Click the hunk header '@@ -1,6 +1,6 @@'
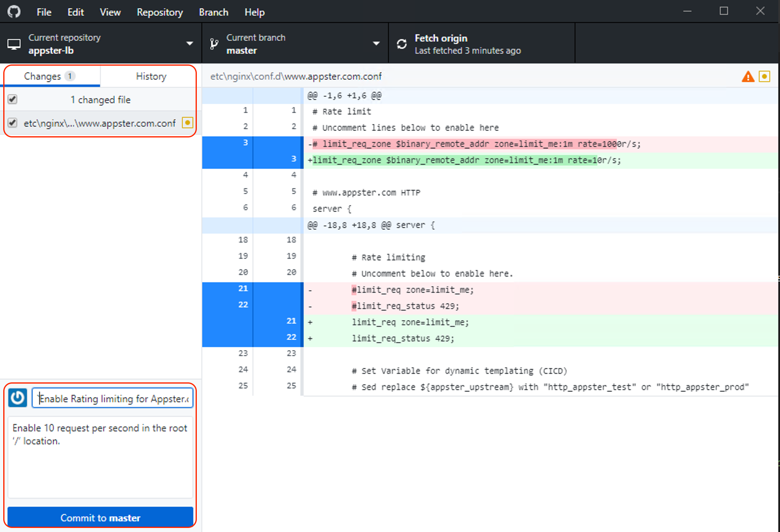Screen dimensions: 780x532 pyautogui.click(x=344, y=96)
